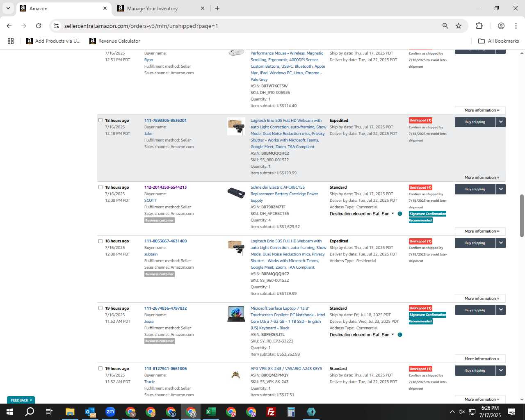Click info icon beside Jesse's destination closed
Viewport: 525px width, 420px height.
tap(400, 335)
